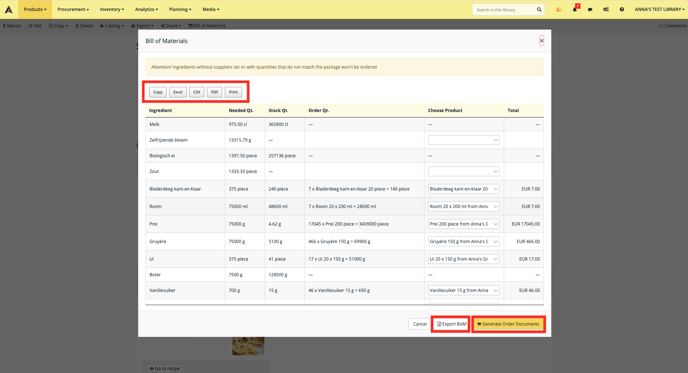Open the Planning menu

180,9
